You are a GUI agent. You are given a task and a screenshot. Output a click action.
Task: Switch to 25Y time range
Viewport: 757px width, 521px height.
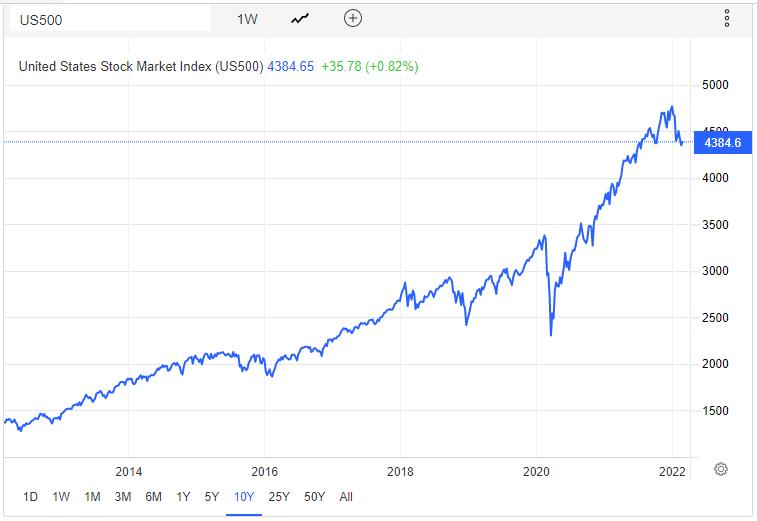click(279, 496)
